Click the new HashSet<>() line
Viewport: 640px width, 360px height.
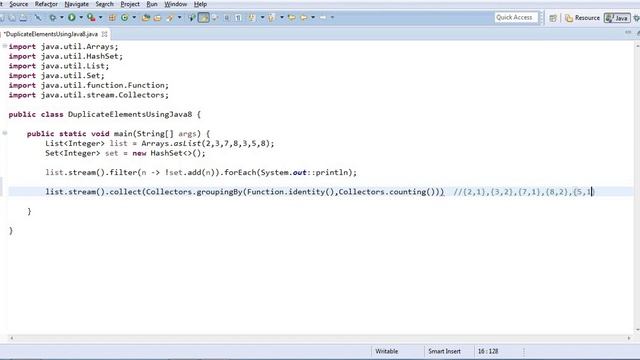(x=125, y=153)
